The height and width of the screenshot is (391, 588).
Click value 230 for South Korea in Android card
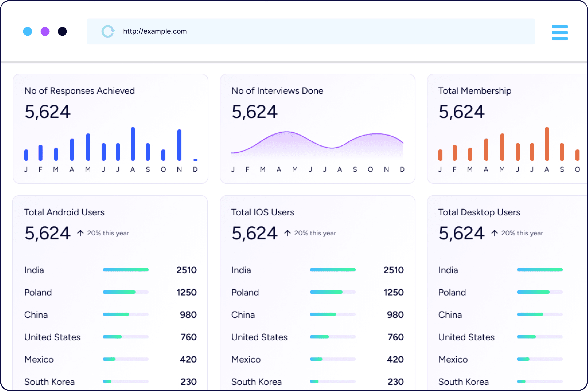click(189, 382)
